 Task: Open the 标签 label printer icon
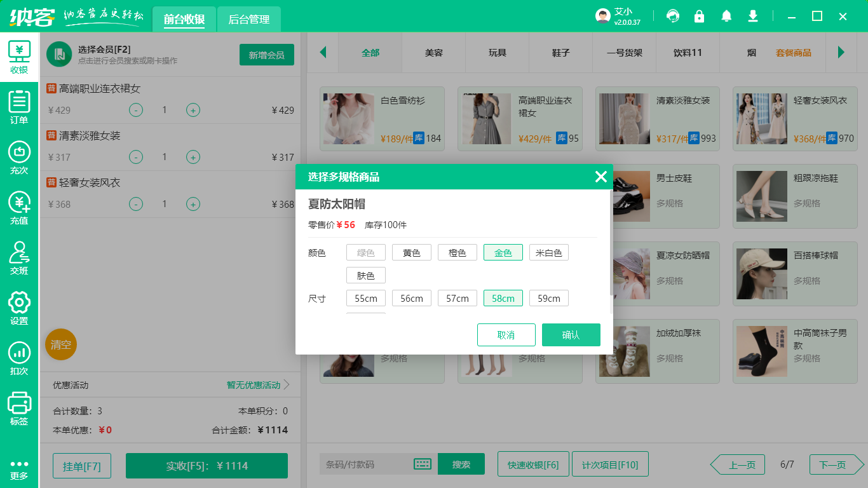pyautogui.click(x=19, y=409)
